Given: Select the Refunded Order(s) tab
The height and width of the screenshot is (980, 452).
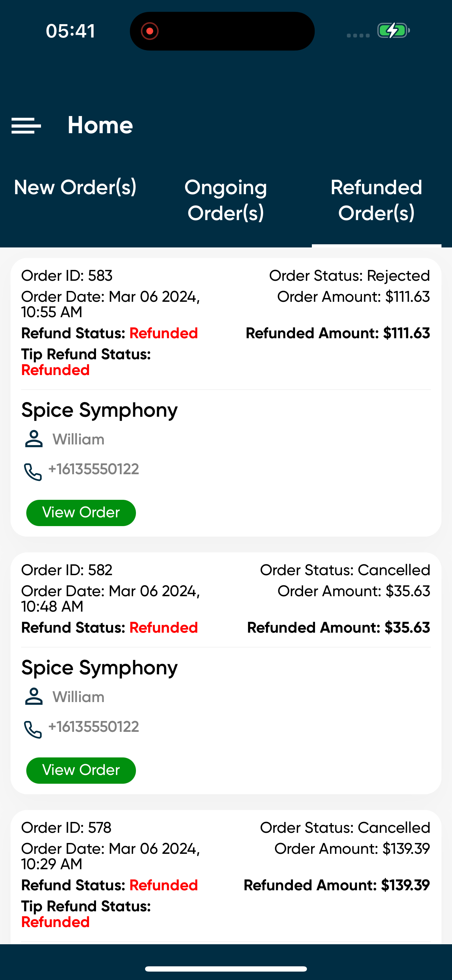Looking at the screenshot, I should 376,200.
